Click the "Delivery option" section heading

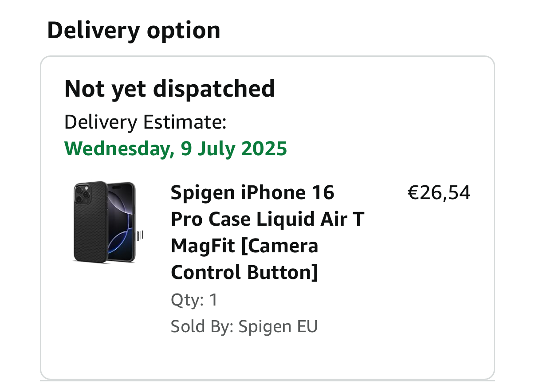pyautogui.click(x=134, y=31)
